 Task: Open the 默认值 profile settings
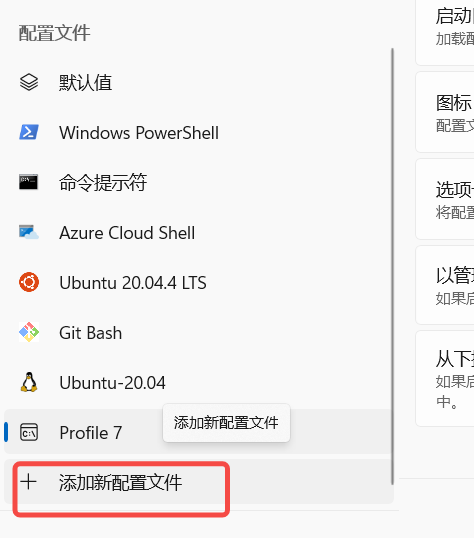(198, 82)
